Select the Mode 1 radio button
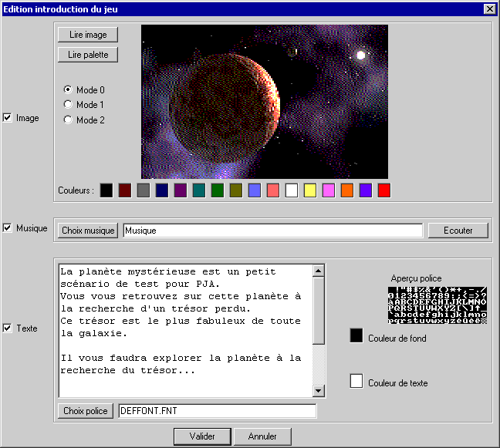 68,104
